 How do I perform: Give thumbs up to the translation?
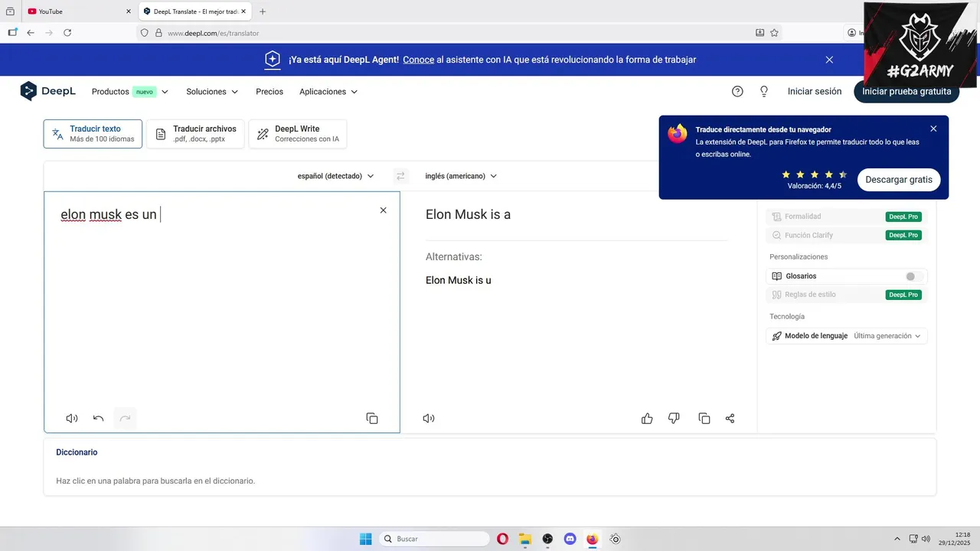(x=647, y=418)
